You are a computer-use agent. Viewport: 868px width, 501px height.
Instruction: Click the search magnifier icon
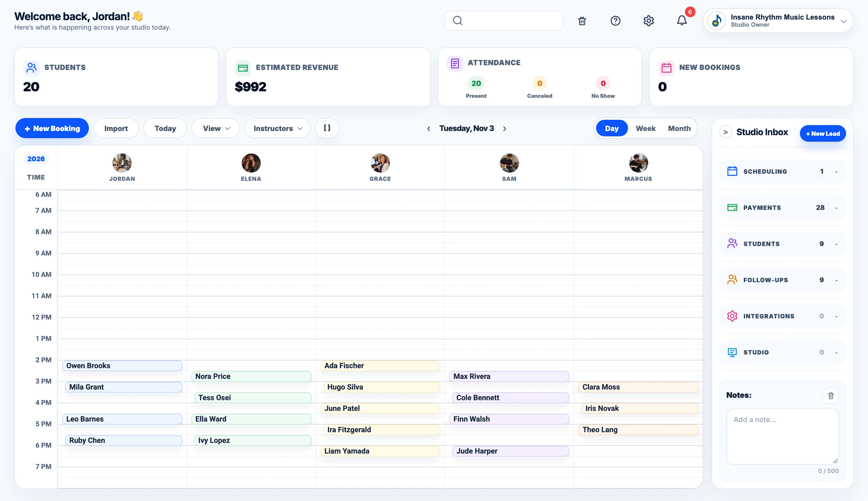pos(457,21)
